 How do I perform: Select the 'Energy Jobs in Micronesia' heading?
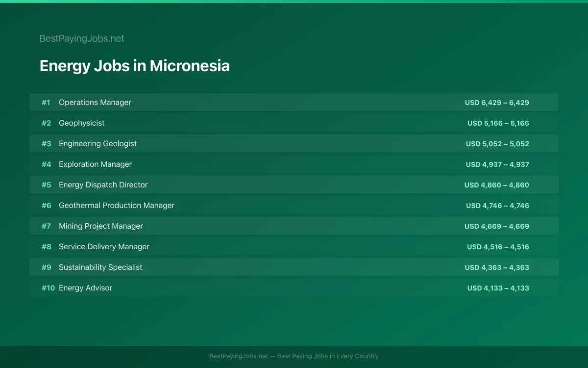(134, 66)
